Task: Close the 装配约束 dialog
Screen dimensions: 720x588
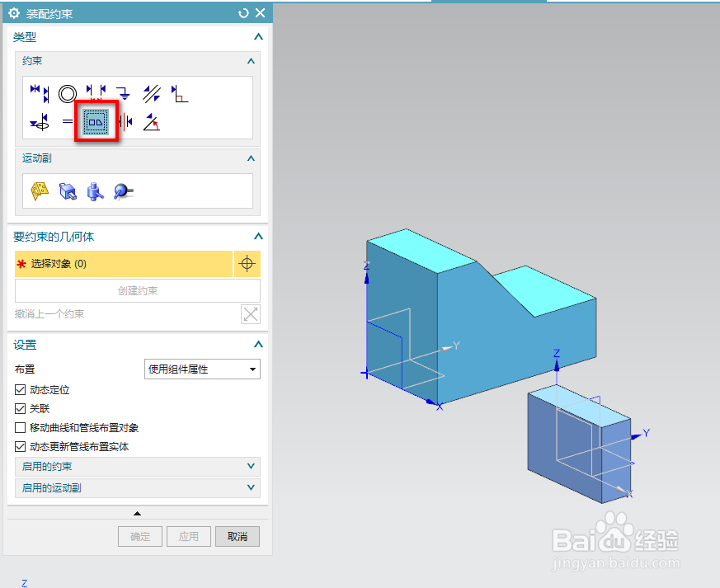Action: [260, 13]
